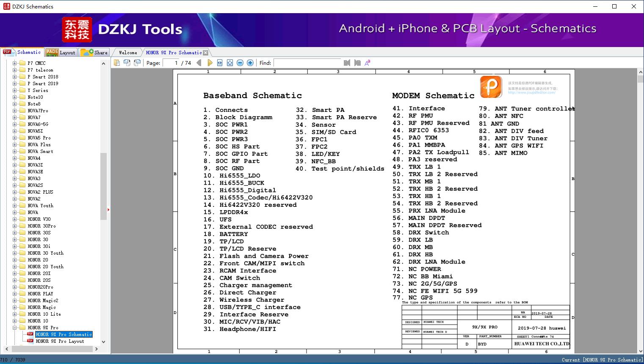Expand the HONOR 30 Youth folder
644x364 pixels.
[x=15, y=253]
